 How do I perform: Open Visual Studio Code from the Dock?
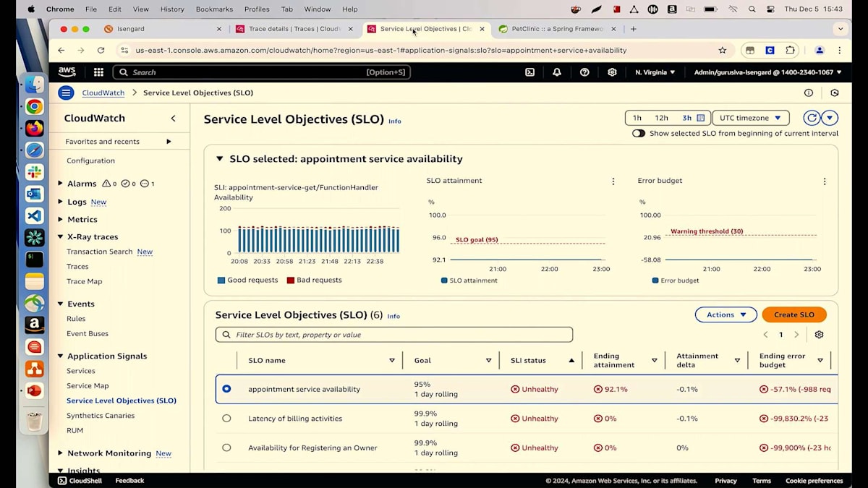[34, 215]
